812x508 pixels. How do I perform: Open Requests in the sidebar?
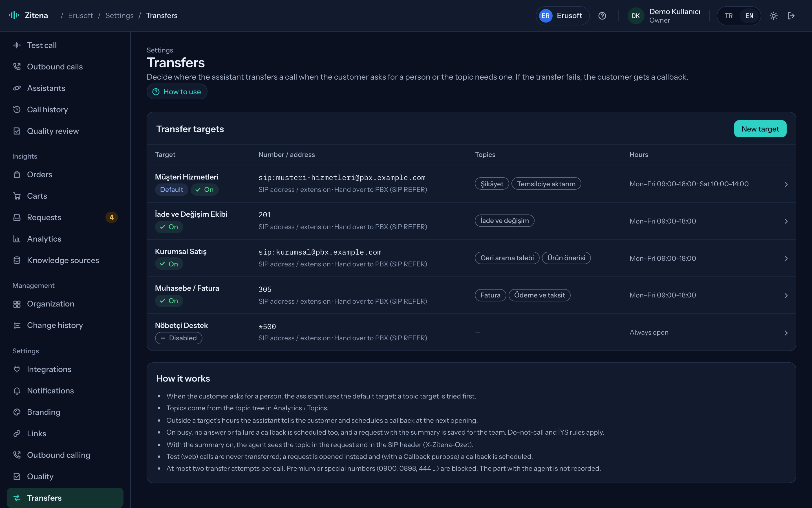point(65,217)
